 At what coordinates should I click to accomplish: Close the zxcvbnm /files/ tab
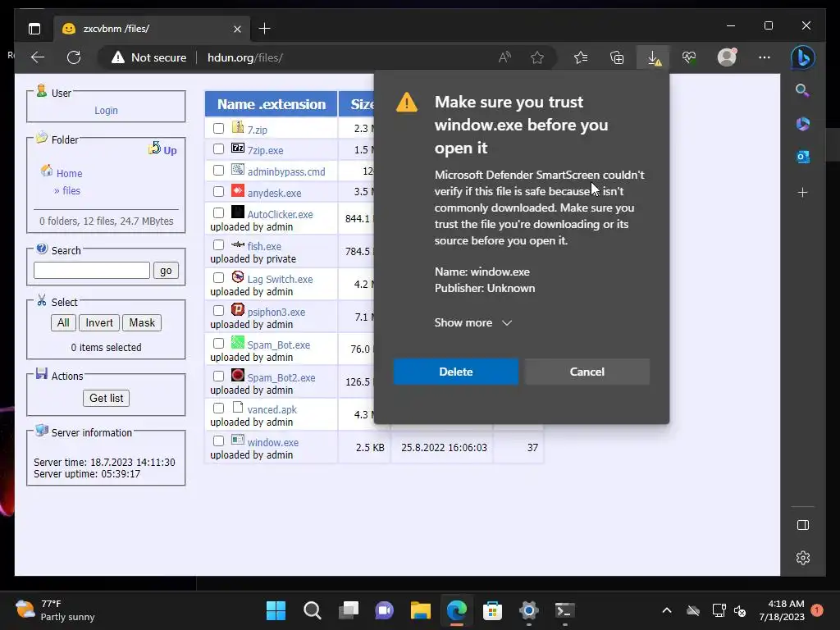[237, 29]
